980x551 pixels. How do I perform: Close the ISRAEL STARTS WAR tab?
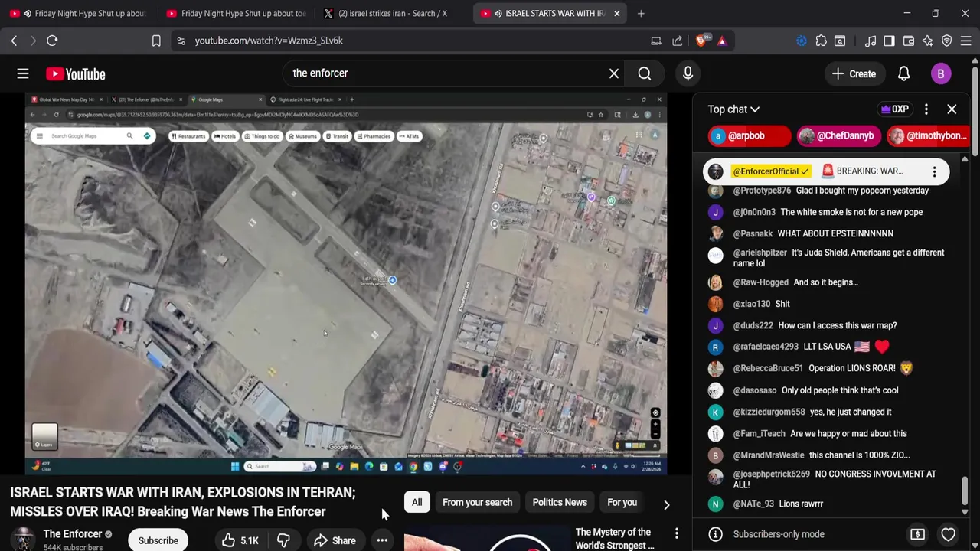(x=616, y=13)
